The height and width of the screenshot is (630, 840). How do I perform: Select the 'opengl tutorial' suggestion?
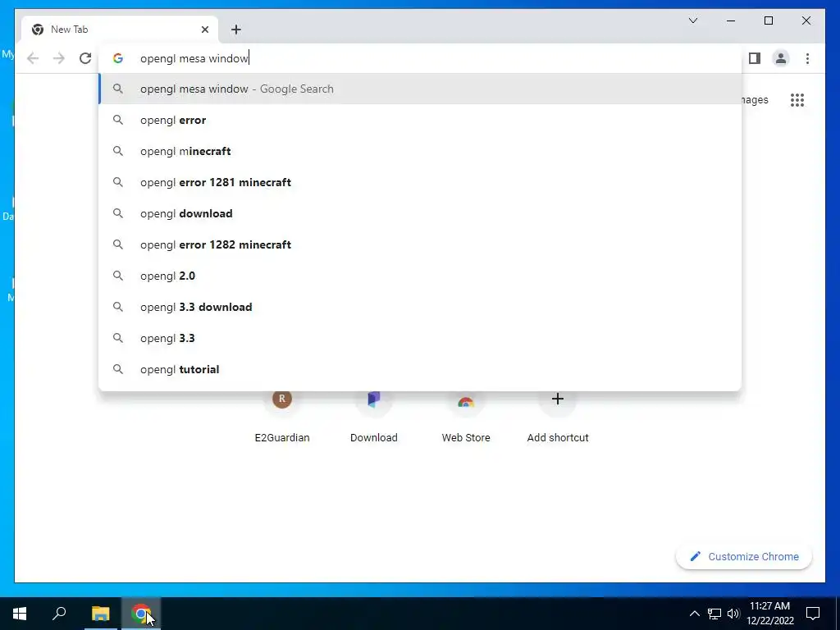click(420, 369)
